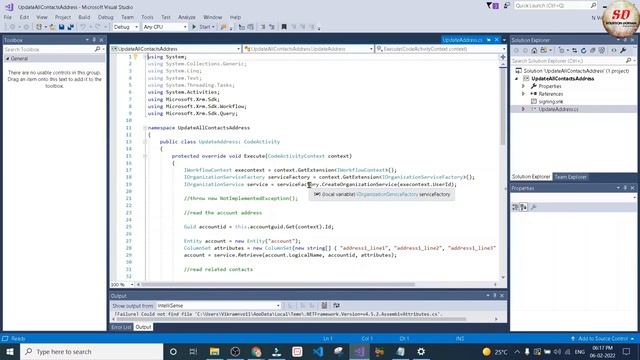640x360 pixels.
Task: Open the Debug configuration dropdown
Action: tap(126, 27)
